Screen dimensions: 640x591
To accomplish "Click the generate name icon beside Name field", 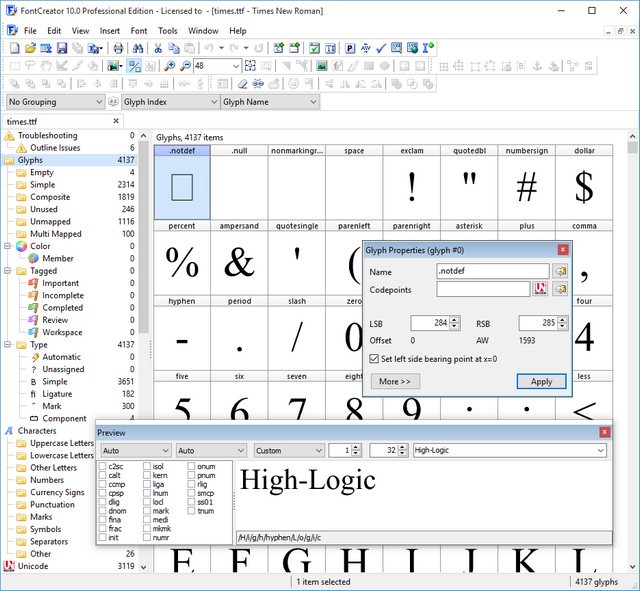I will (560, 271).
